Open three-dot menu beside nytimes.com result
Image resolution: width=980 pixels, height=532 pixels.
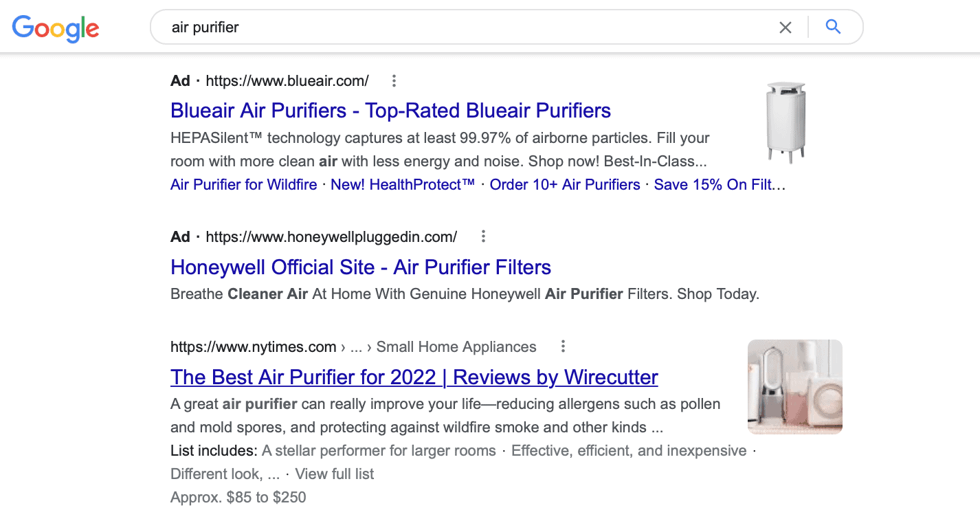[x=563, y=346]
